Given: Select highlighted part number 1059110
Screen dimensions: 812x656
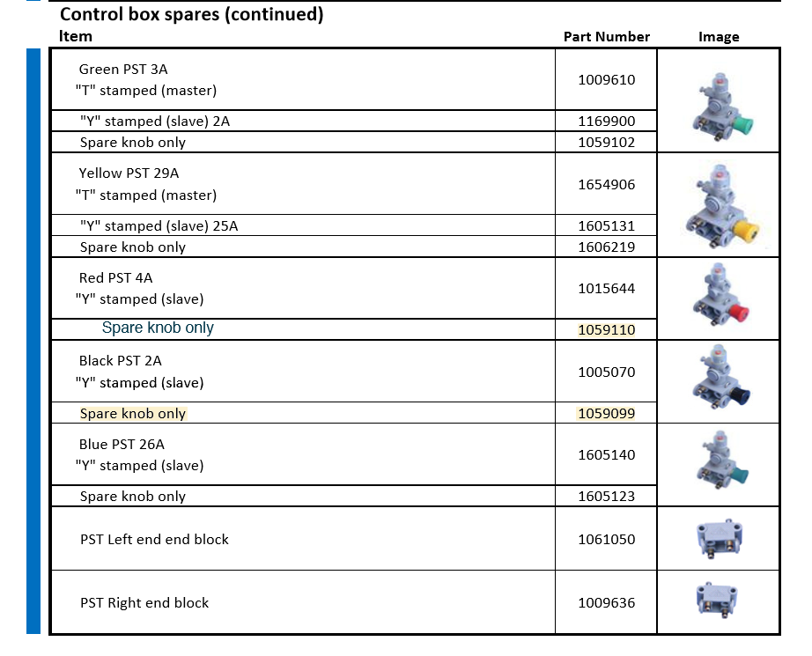Looking at the screenshot, I should pos(607,330).
